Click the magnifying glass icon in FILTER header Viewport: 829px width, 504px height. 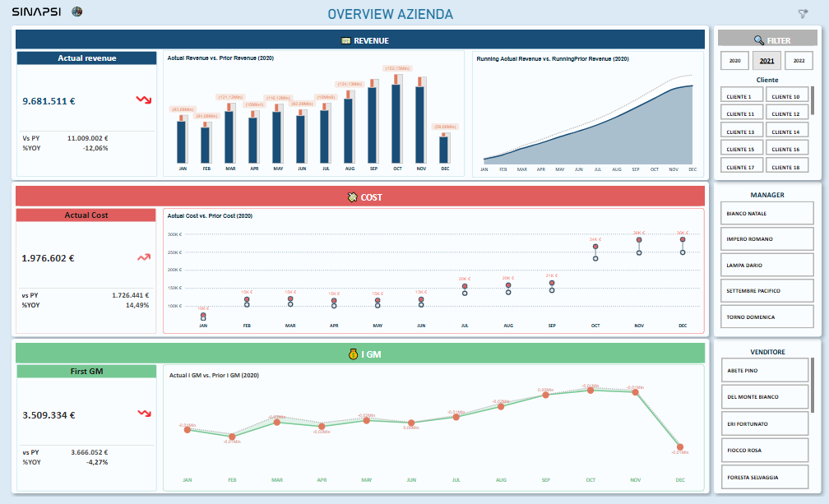coord(758,39)
